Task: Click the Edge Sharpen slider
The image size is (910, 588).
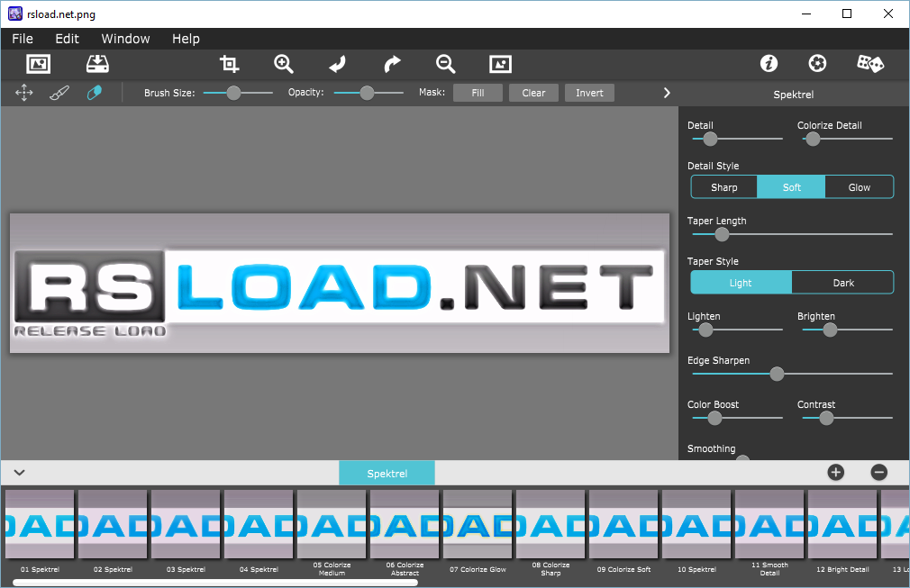Action: (792, 374)
